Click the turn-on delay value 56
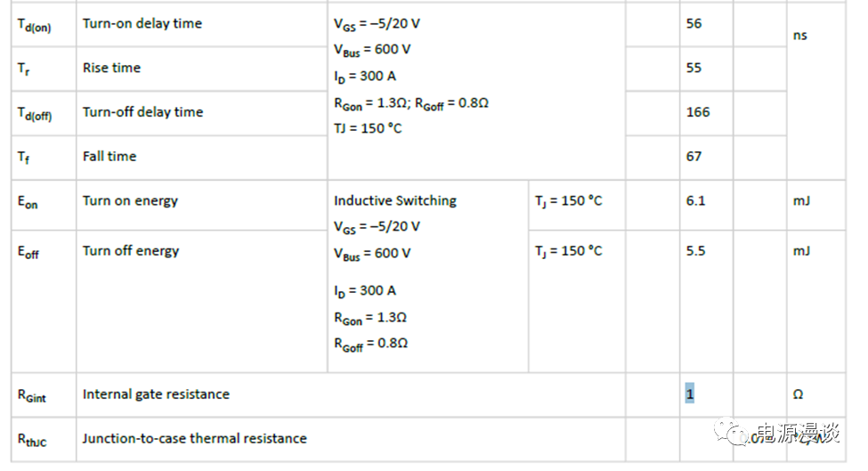Viewport: 868px width, 471px height. [694, 24]
